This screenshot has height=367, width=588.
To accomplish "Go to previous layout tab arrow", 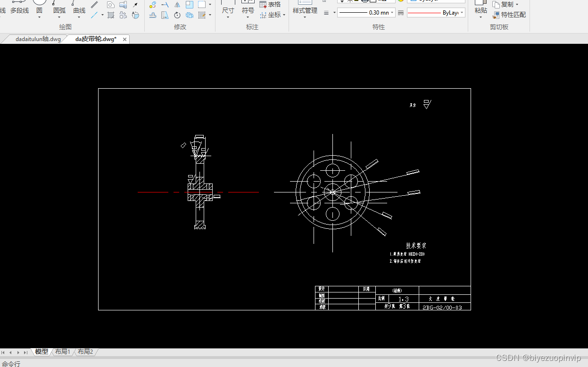I will tap(11, 352).
